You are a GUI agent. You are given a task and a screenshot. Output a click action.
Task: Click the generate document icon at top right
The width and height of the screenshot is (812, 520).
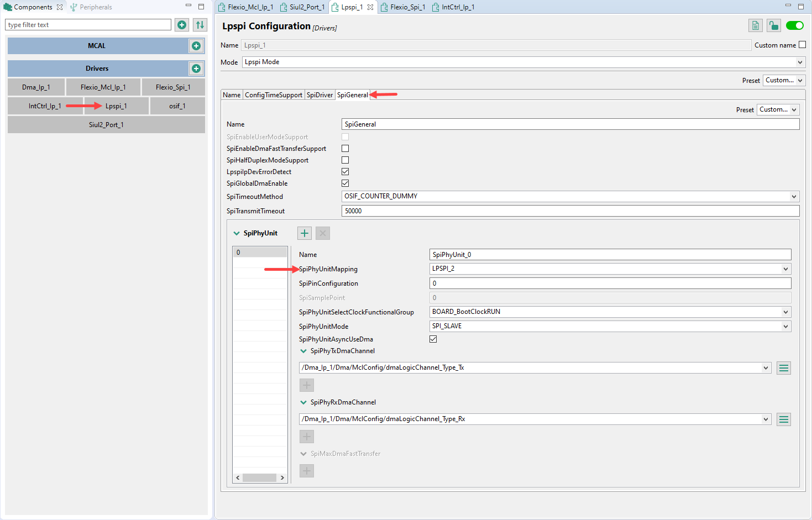(755, 25)
